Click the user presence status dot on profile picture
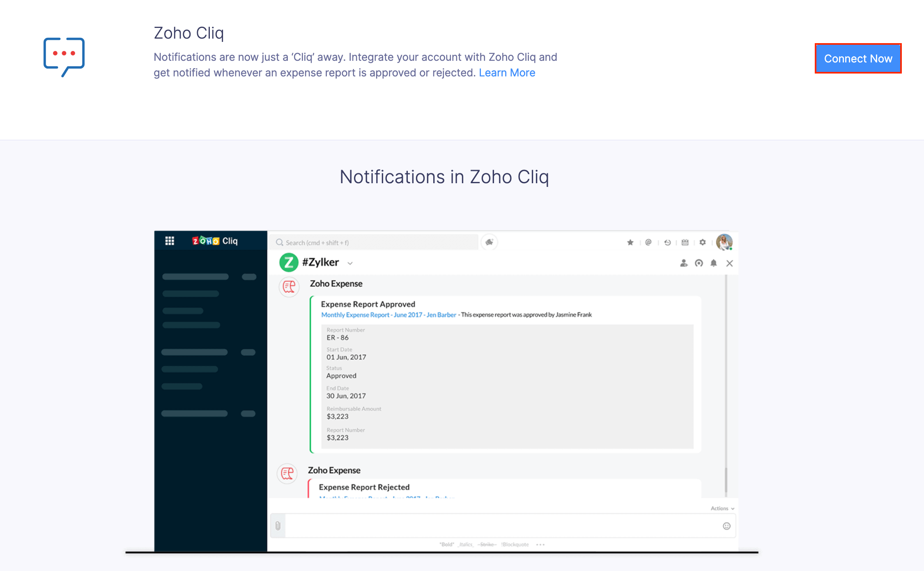This screenshot has width=924, height=571. pos(730,248)
